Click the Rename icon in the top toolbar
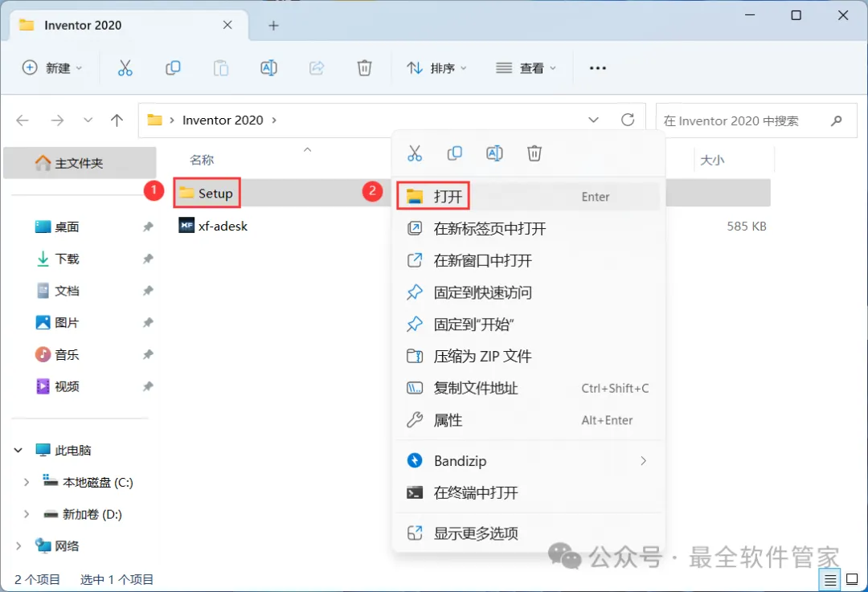This screenshot has height=592, width=868. coord(268,68)
